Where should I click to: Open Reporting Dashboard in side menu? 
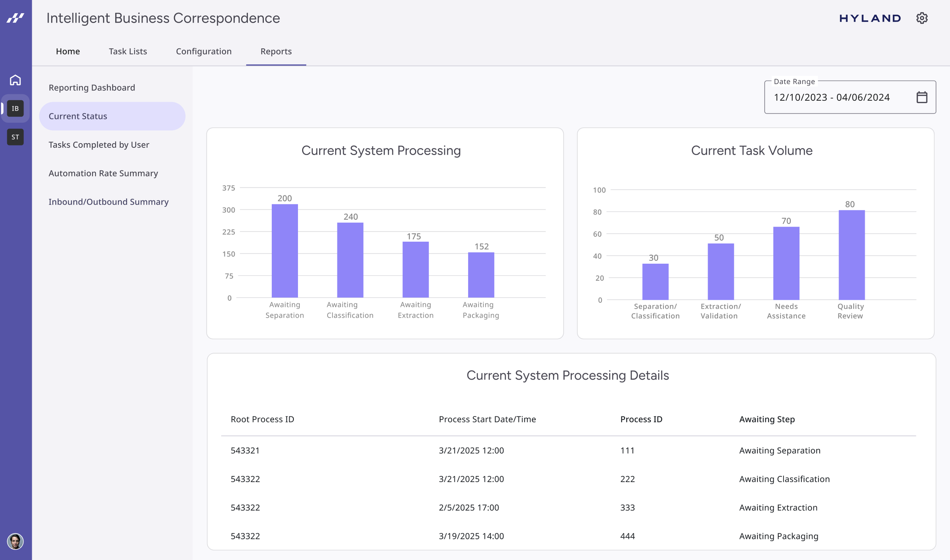[x=92, y=88]
